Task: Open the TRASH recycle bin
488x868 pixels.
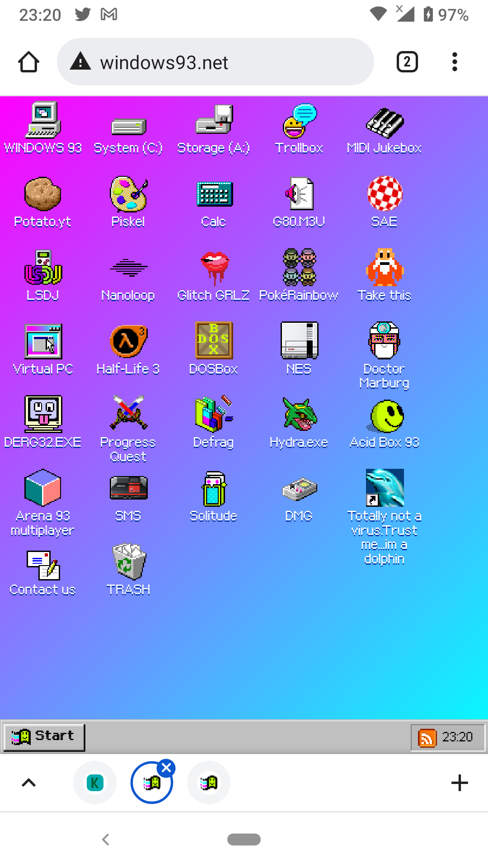Action: click(x=128, y=563)
